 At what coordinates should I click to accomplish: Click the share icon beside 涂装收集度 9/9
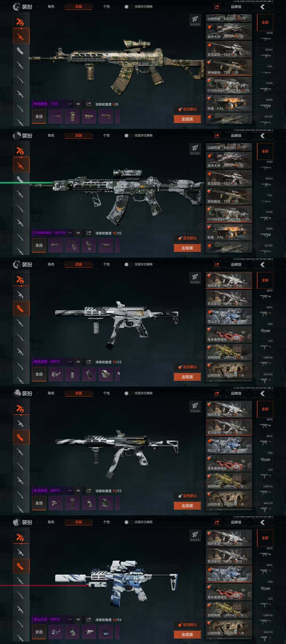click(x=89, y=104)
